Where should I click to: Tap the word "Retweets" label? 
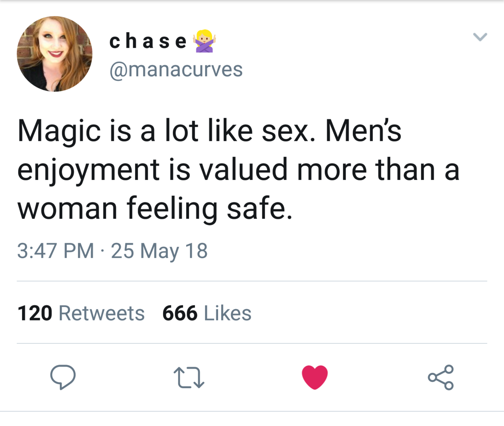pyautogui.click(x=102, y=313)
